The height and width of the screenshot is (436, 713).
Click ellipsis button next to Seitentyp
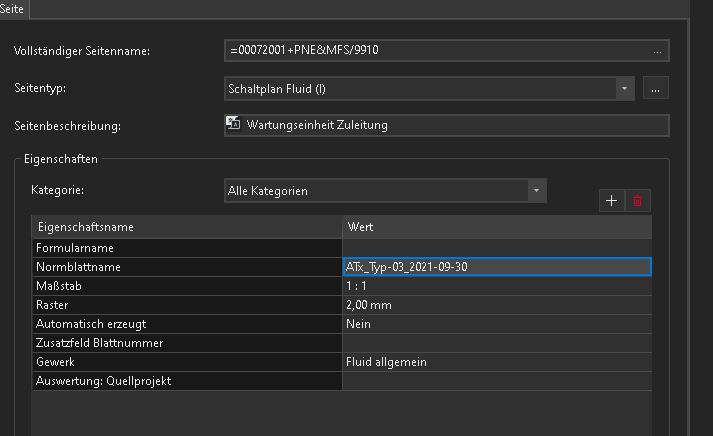pyautogui.click(x=655, y=89)
